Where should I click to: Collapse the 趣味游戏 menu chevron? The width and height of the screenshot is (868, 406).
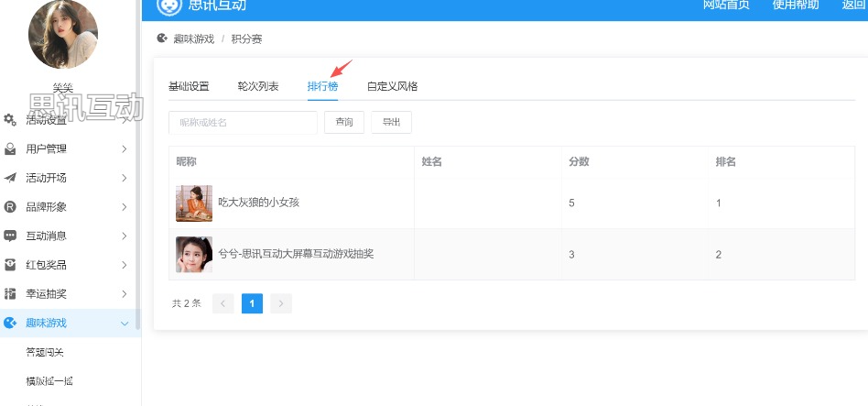[x=125, y=323]
